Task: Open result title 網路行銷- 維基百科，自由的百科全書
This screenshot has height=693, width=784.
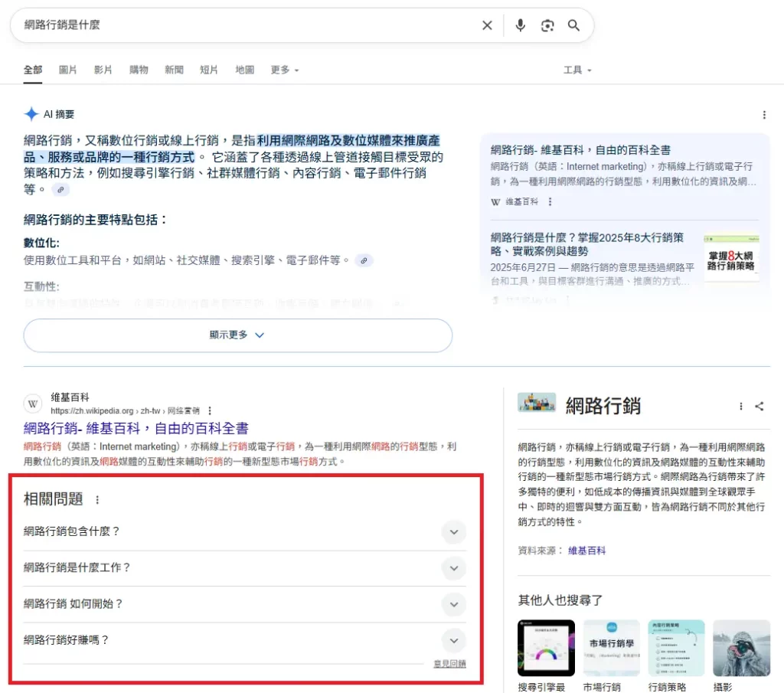Action: click(136, 429)
